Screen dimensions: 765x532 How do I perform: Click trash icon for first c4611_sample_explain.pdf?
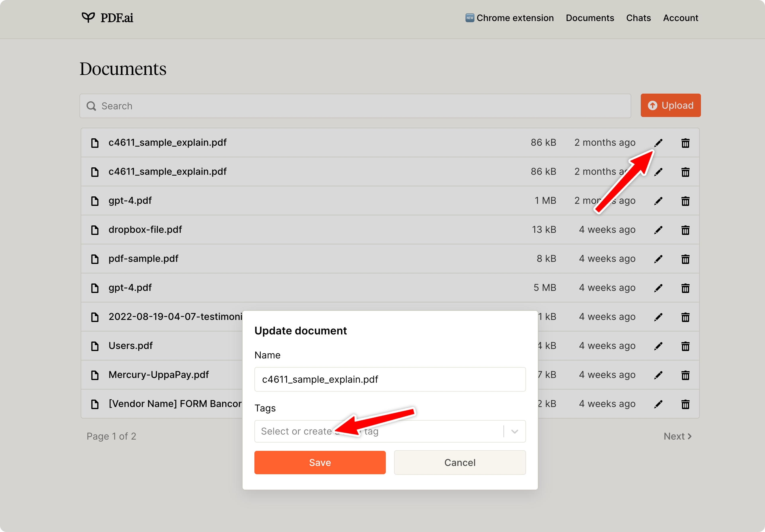(685, 143)
